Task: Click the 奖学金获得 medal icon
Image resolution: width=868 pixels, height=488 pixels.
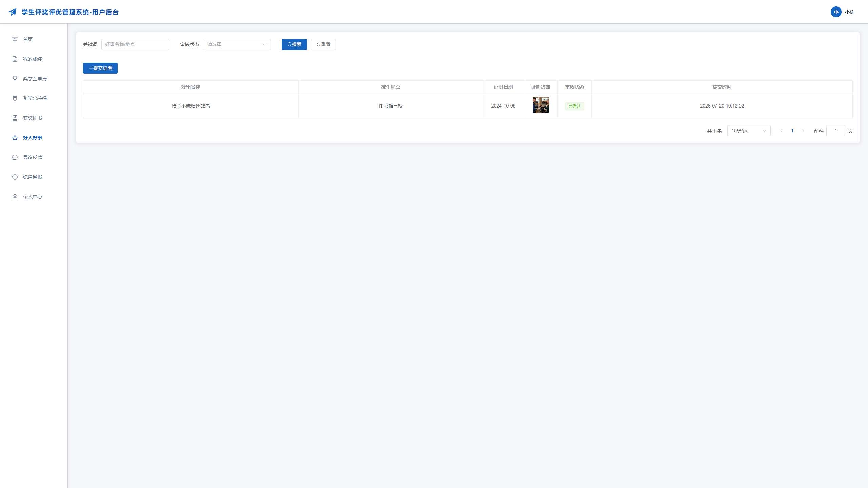Action: point(15,98)
